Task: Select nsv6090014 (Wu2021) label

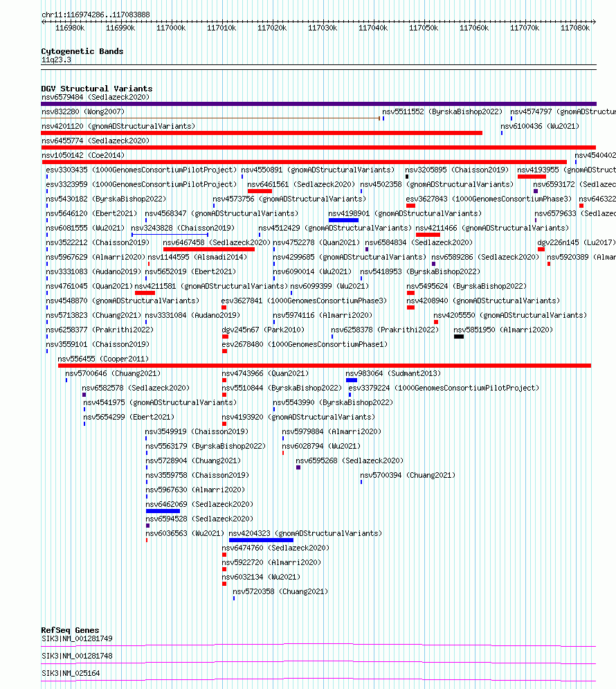Action: (x=312, y=271)
